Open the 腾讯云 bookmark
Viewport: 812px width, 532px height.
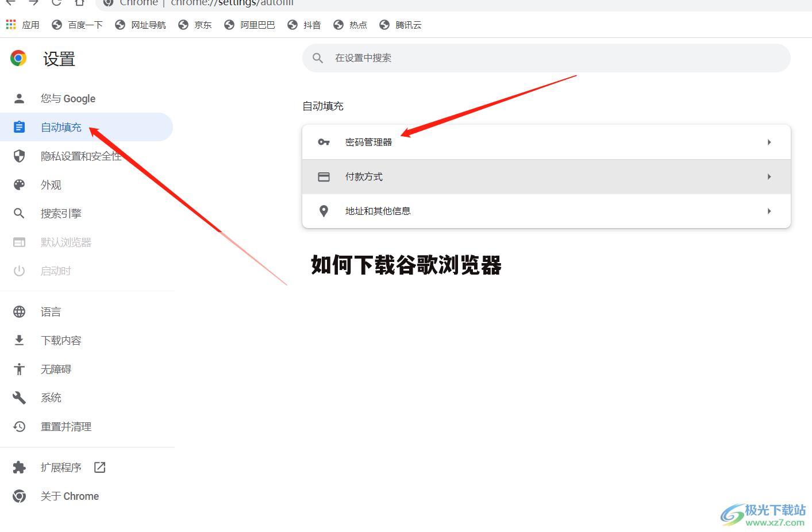pyautogui.click(x=401, y=25)
